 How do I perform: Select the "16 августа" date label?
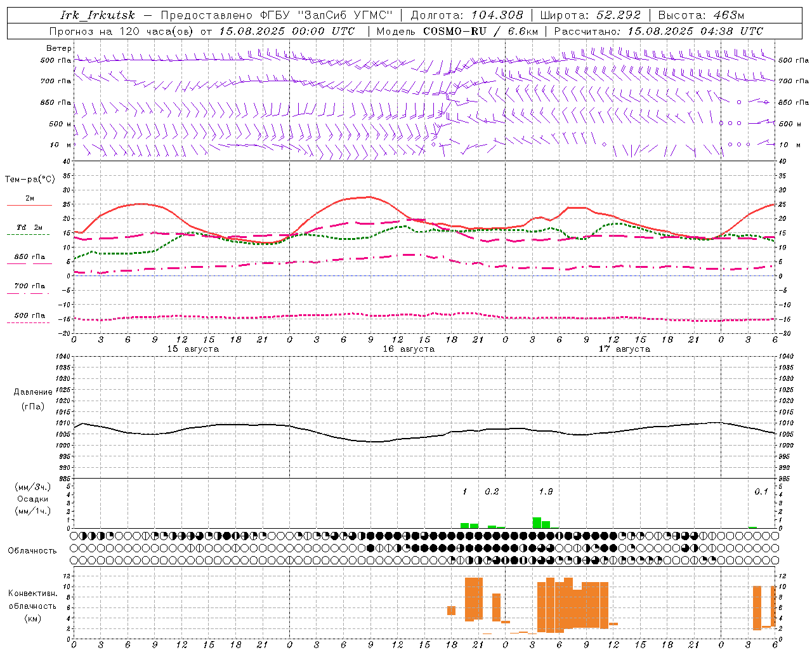(x=409, y=349)
